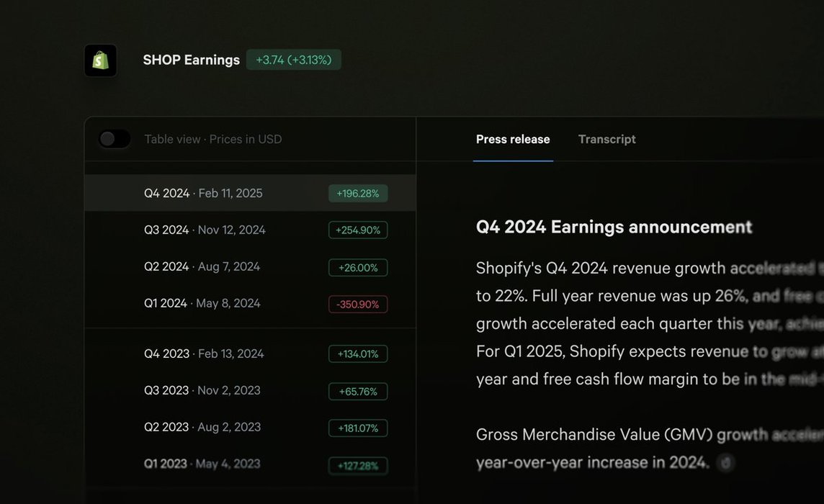Click the +134.01% badge
824x504 pixels.
pos(358,354)
